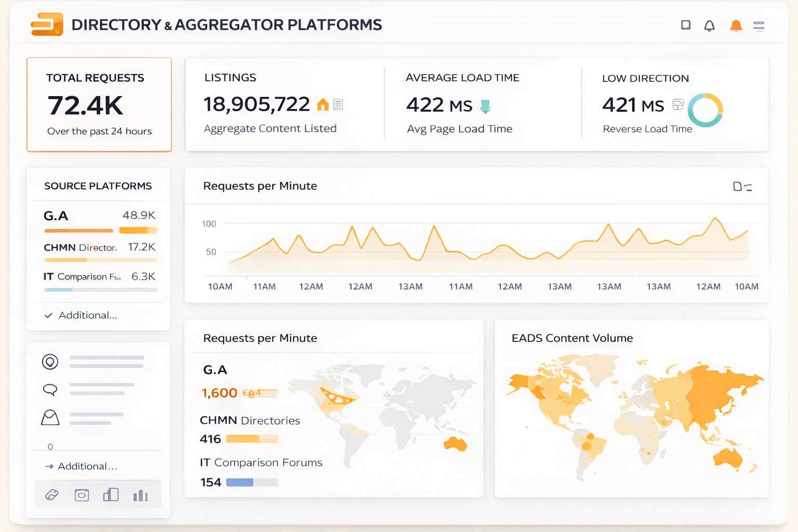Click the IT Comparison Forums label
The image size is (798, 532).
261,462
